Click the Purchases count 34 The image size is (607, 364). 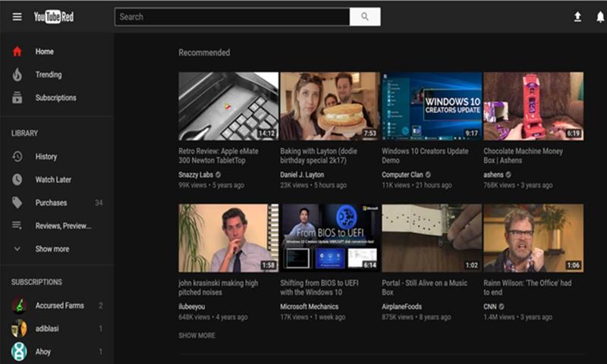point(99,202)
